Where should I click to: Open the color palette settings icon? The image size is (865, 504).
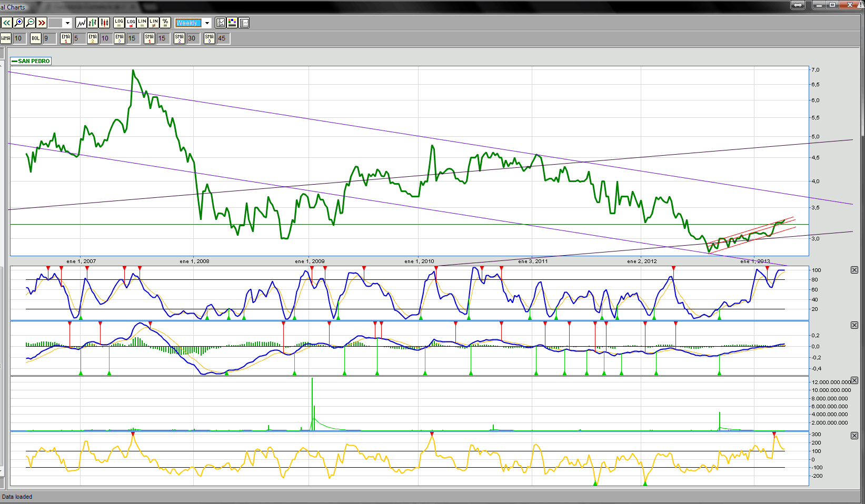coord(232,23)
